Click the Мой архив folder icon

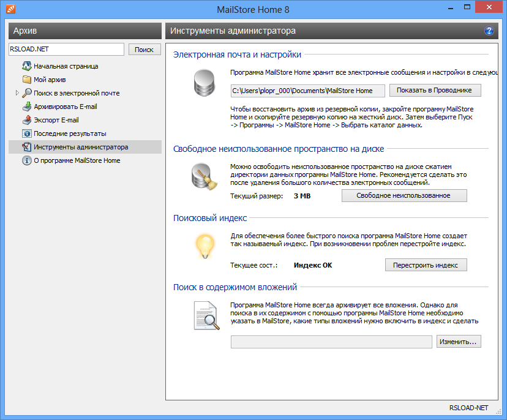[x=26, y=80]
